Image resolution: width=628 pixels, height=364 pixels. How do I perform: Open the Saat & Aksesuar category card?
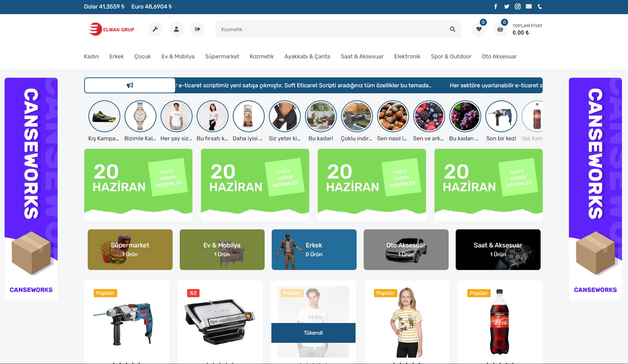tap(498, 249)
